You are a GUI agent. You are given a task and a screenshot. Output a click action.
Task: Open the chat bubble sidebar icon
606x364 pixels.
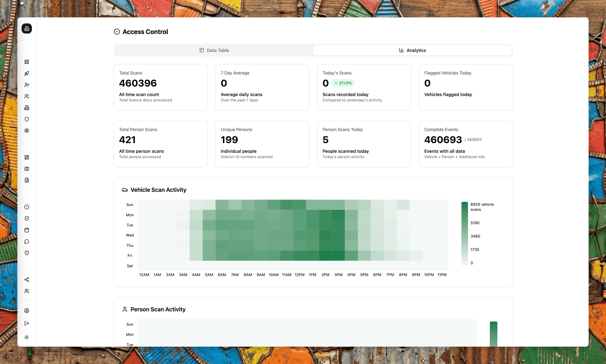coord(27,242)
